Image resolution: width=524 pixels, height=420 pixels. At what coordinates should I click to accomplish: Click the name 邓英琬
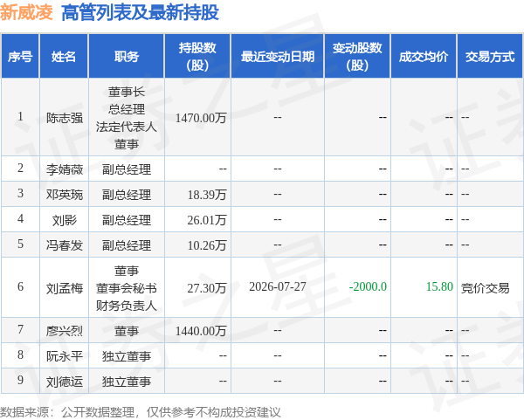64,195
